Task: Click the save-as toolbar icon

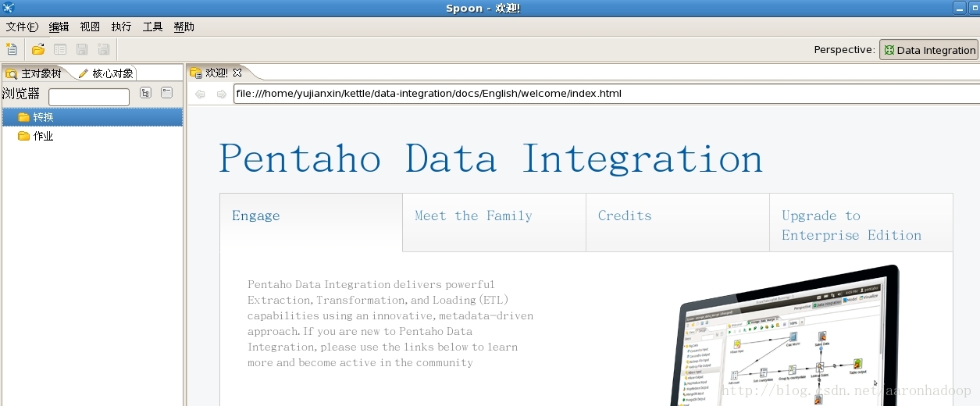Action: [x=103, y=49]
